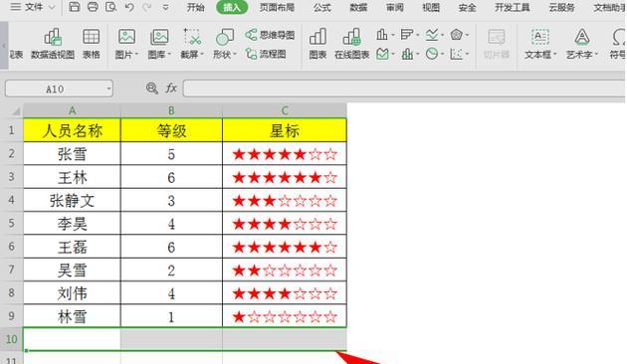Image resolution: width=627 pixels, height=364 pixels.
Task: Select the cell containing 张静文
Action: tap(72, 200)
